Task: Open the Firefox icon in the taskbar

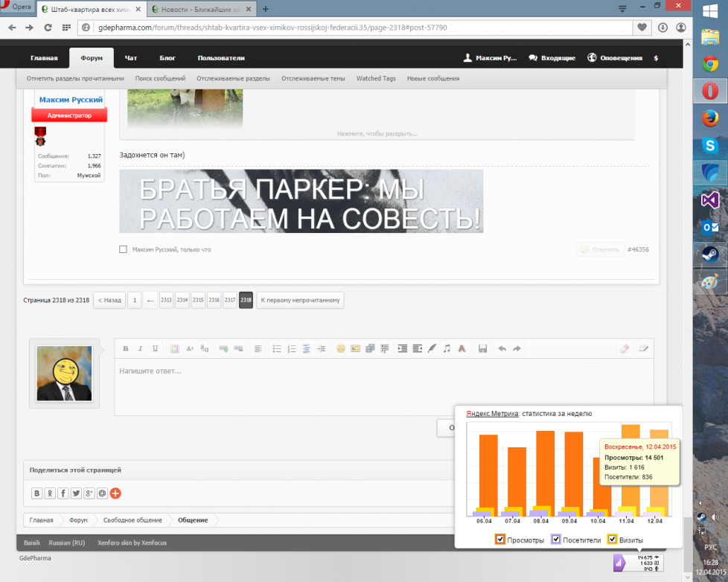Action: point(709,118)
